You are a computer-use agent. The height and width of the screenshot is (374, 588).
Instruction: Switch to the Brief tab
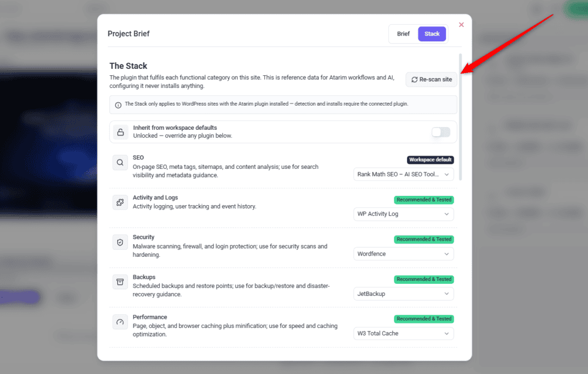pyautogui.click(x=403, y=34)
